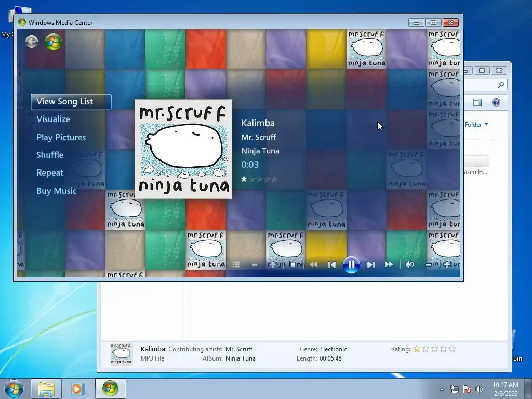Open the green Media Center start button

click(54, 42)
